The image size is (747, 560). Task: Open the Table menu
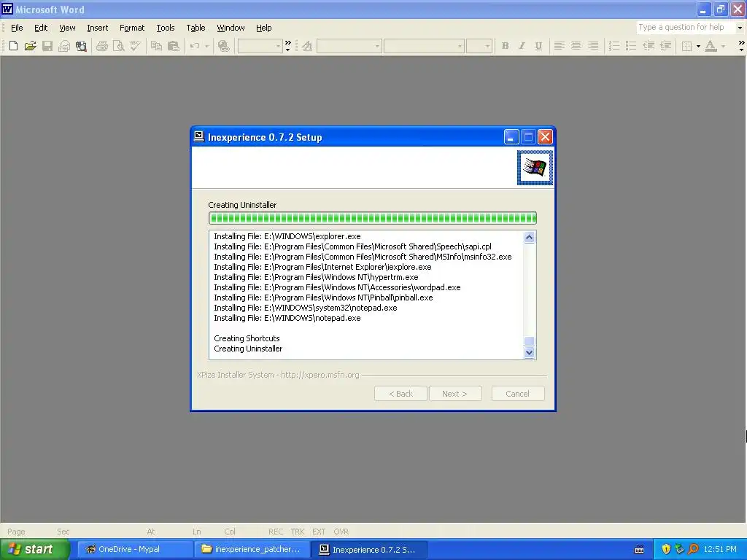tap(196, 28)
